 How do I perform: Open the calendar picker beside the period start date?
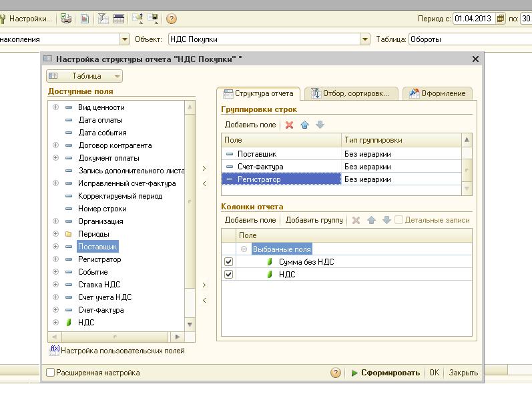pyautogui.click(x=501, y=19)
